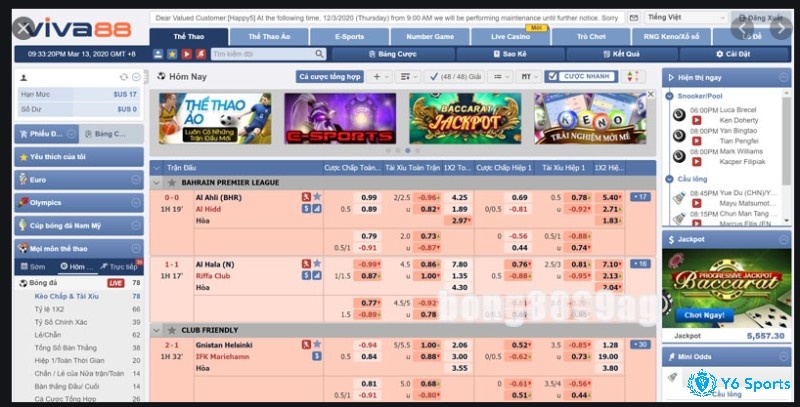The width and height of the screenshot is (800, 407).
Task: Close the promo banner carousel with the X
Action: (x=651, y=94)
